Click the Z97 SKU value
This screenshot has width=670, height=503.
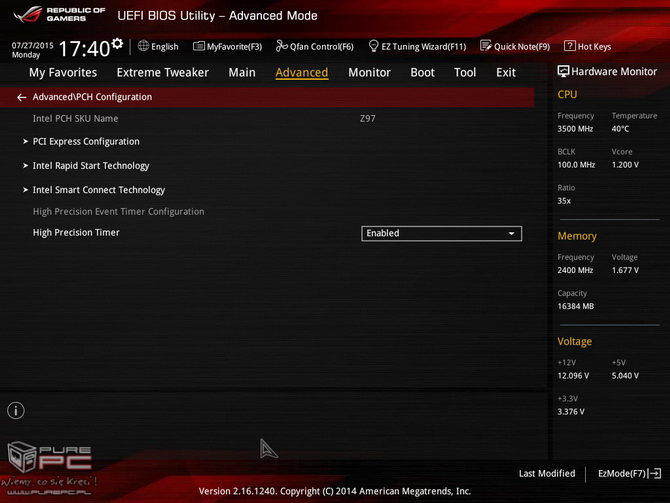tap(367, 118)
